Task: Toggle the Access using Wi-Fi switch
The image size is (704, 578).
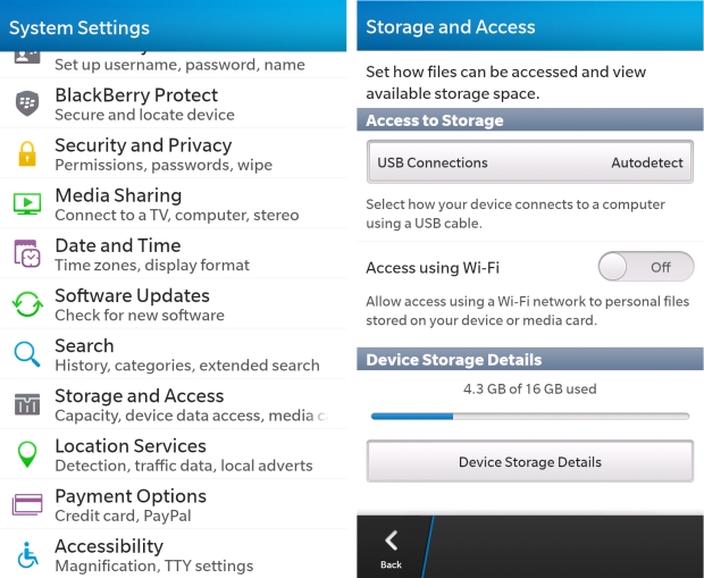Action: point(645,267)
